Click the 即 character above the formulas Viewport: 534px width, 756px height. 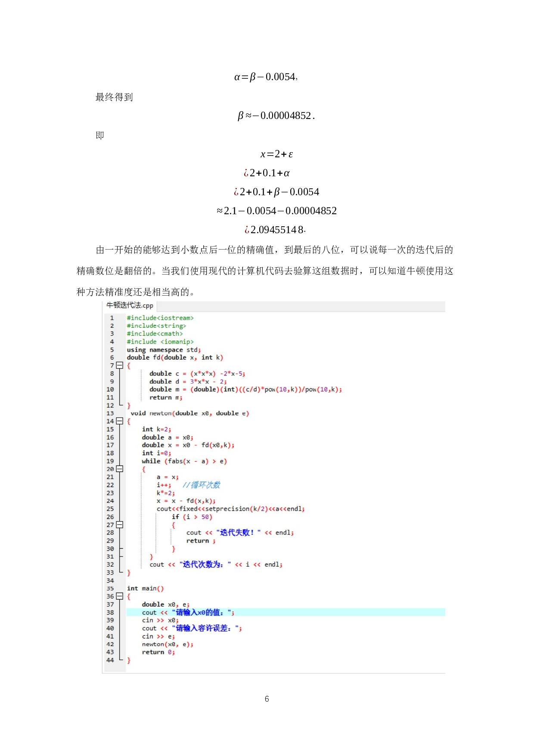coord(100,135)
